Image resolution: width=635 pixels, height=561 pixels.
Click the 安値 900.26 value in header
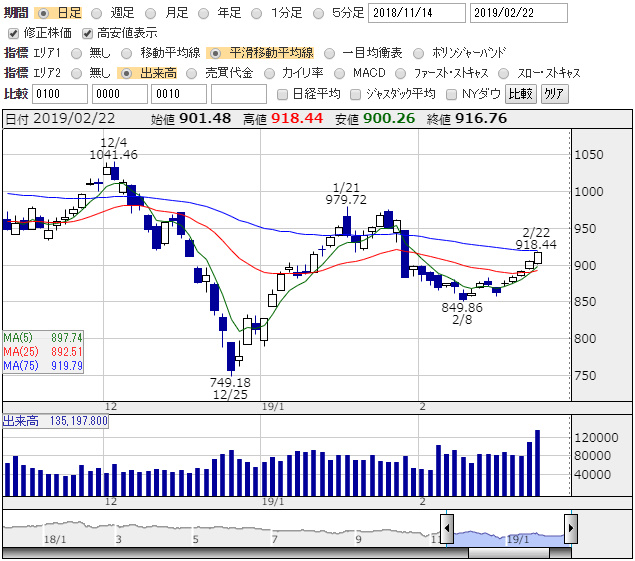[x=389, y=118]
